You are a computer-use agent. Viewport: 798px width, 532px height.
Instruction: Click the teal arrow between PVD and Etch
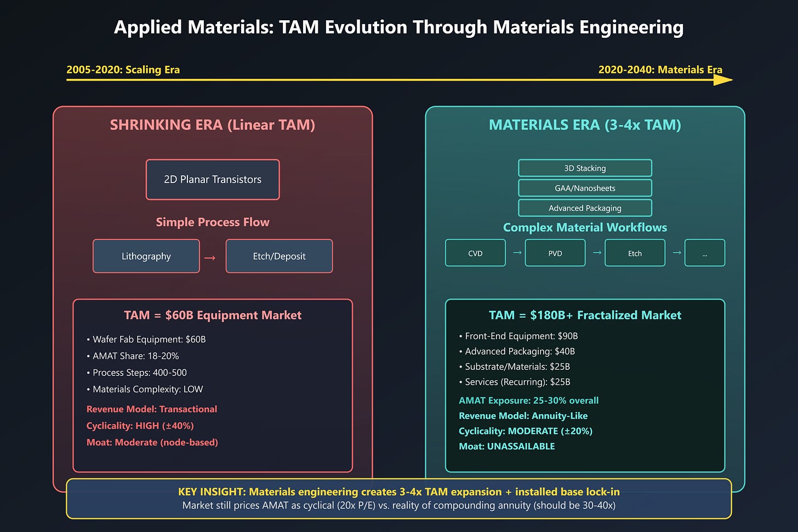pos(597,253)
